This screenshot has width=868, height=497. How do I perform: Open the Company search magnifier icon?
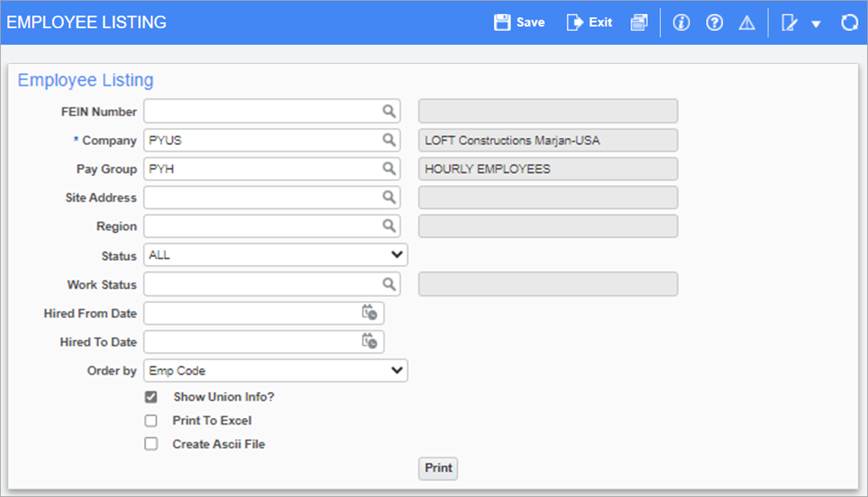(x=388, y=139)
